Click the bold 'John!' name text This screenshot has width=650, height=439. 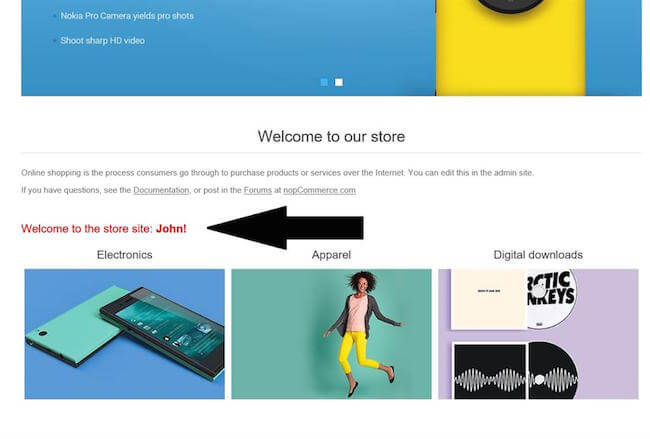pyautogui.click(x=171, y=229)
